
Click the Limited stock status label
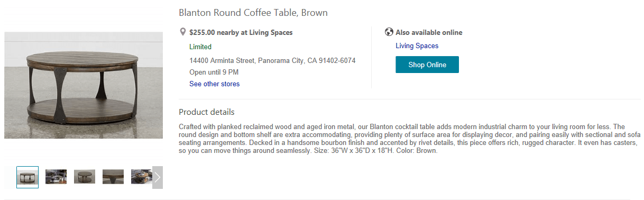tap(200, 47)
